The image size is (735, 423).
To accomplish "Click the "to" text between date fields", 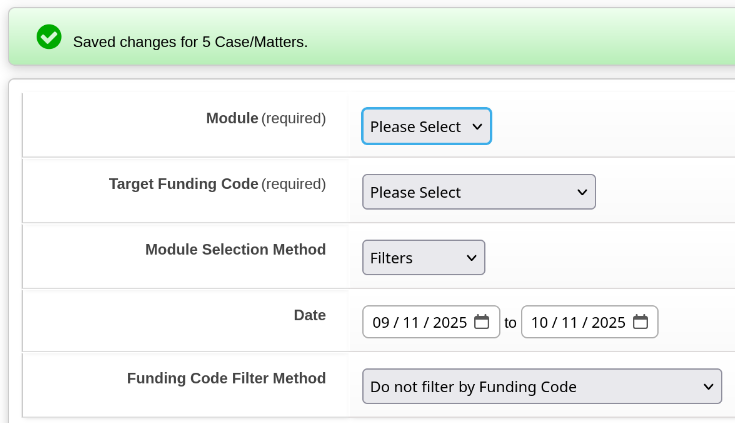I will [510, 323].
